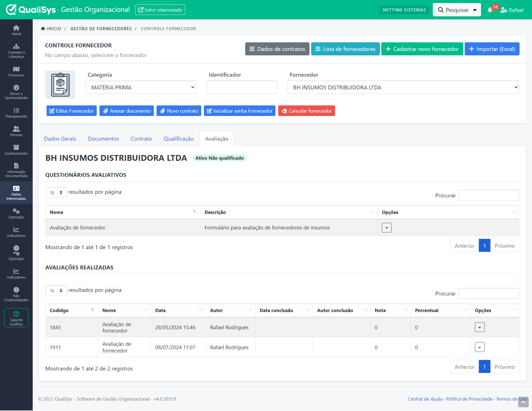Switch to Documentos tab

103,139
